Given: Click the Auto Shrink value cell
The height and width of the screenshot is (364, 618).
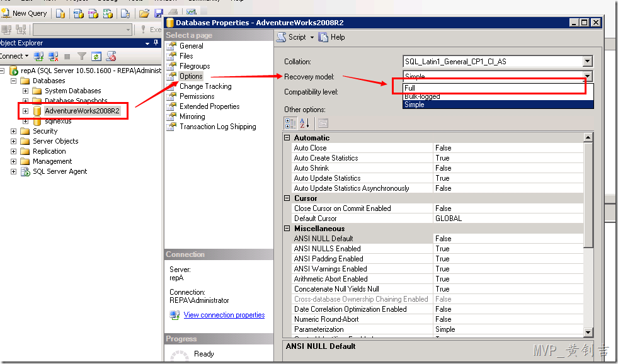Looking at the screenshot, I should point(508,168).
